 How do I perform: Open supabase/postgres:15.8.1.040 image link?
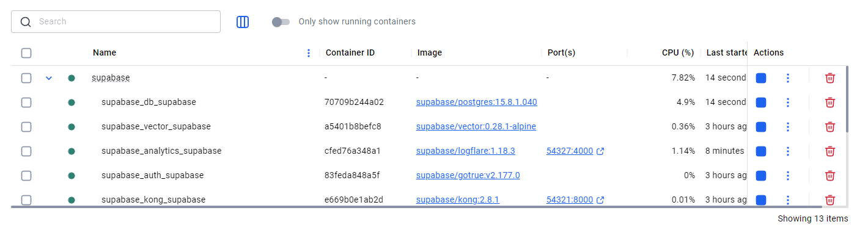[x=477, y=103]
